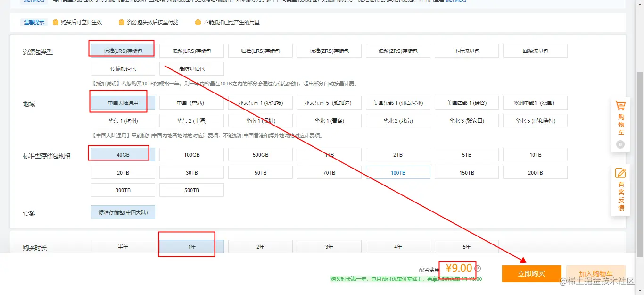Pick the 40GB storage pack size

[x=123, y=155]
